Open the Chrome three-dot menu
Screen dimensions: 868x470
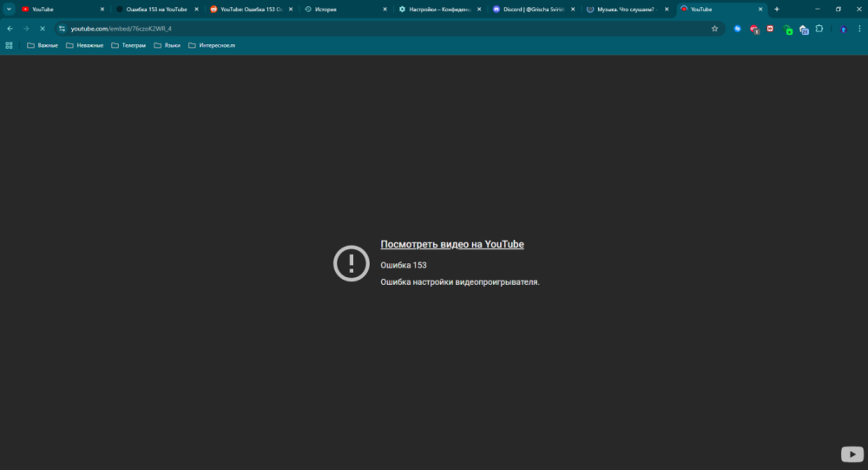coord(859,29)
